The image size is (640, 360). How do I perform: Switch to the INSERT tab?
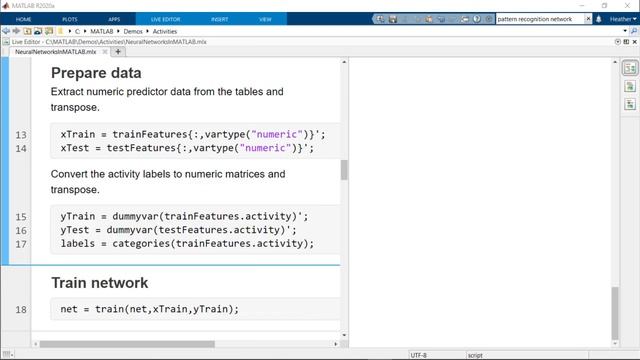point(220,19)
